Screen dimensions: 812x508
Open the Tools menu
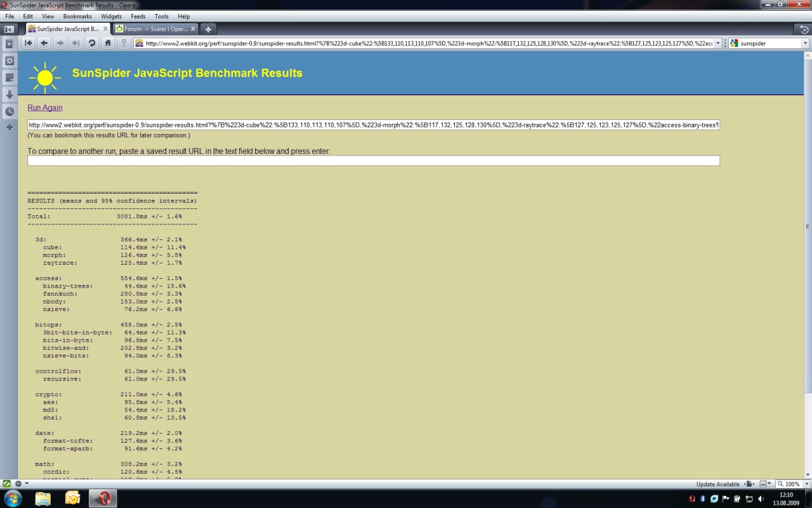click(162, 16)
